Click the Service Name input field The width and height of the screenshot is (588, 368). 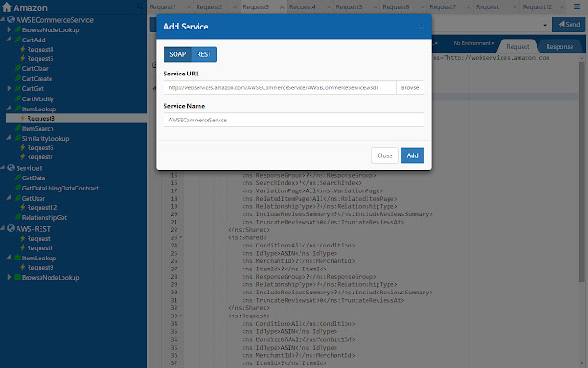point(293,120)
